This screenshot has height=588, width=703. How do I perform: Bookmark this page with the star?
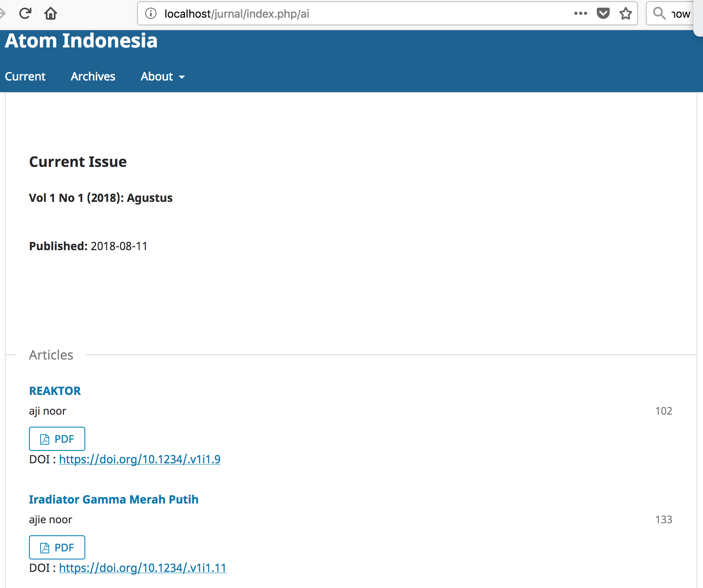(625, 14)
